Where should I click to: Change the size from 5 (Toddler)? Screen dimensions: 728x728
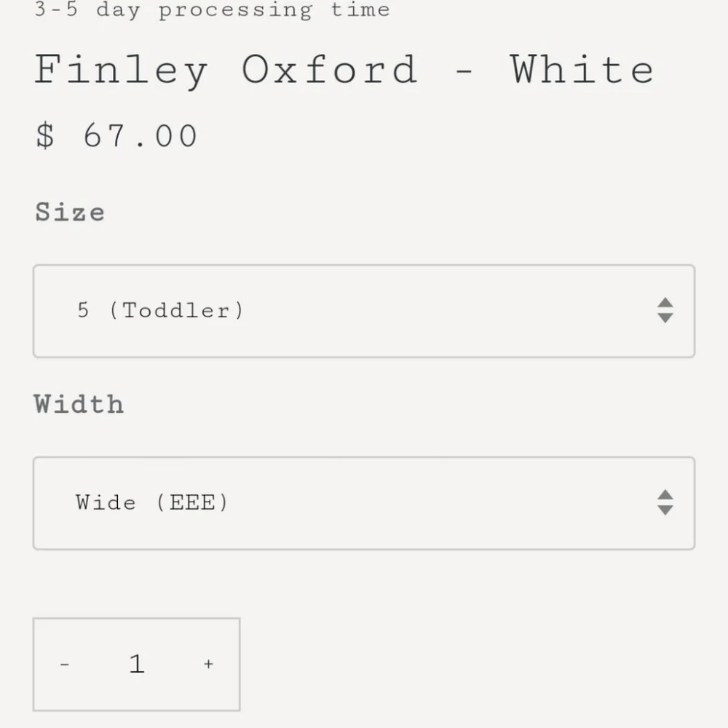(364, 311)
